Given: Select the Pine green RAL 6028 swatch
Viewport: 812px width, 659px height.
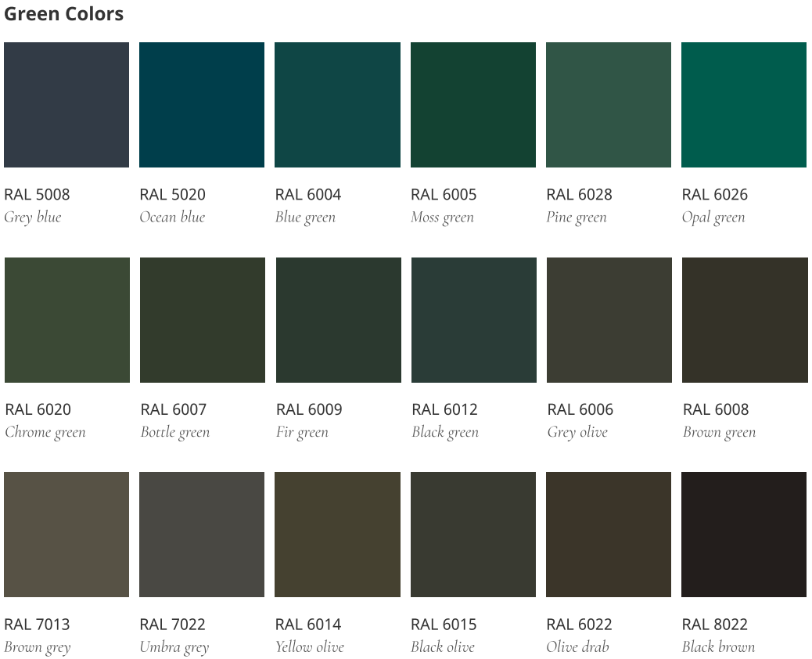Looking at the screenshot, I should 609,105.
